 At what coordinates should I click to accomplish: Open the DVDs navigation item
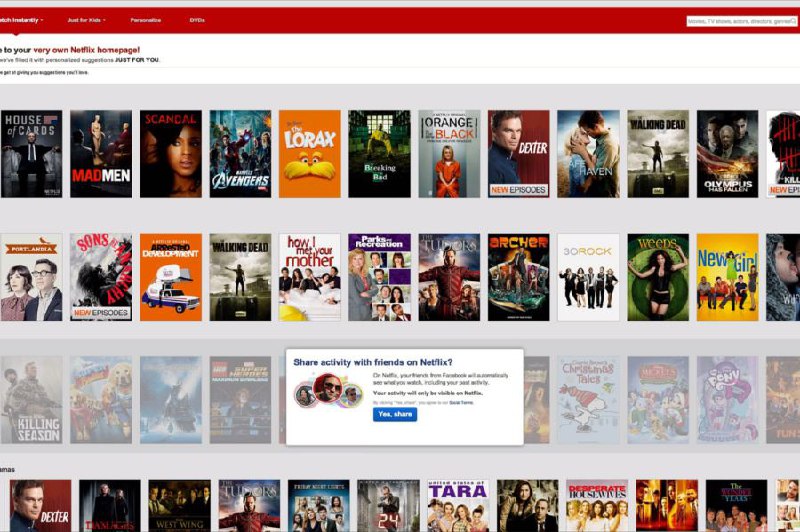click(197, 20)
